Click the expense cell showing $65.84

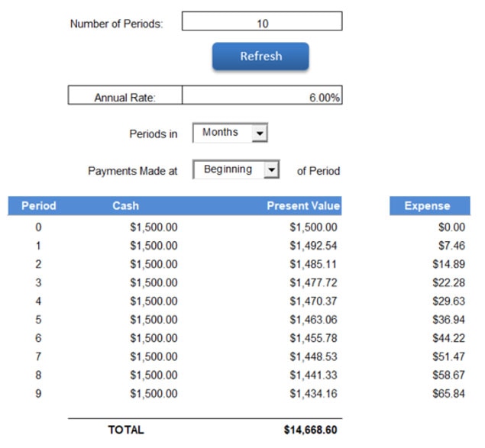[x=447, y=394]
